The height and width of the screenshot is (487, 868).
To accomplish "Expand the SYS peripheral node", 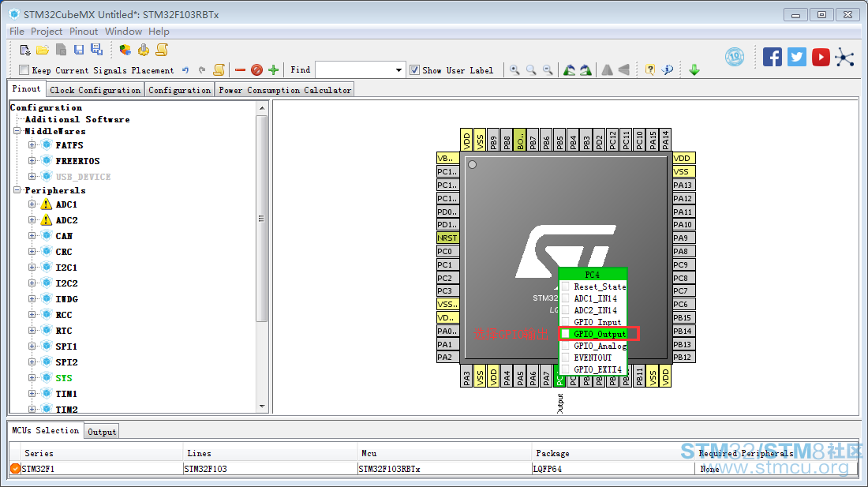I will (x=32, y=378).
